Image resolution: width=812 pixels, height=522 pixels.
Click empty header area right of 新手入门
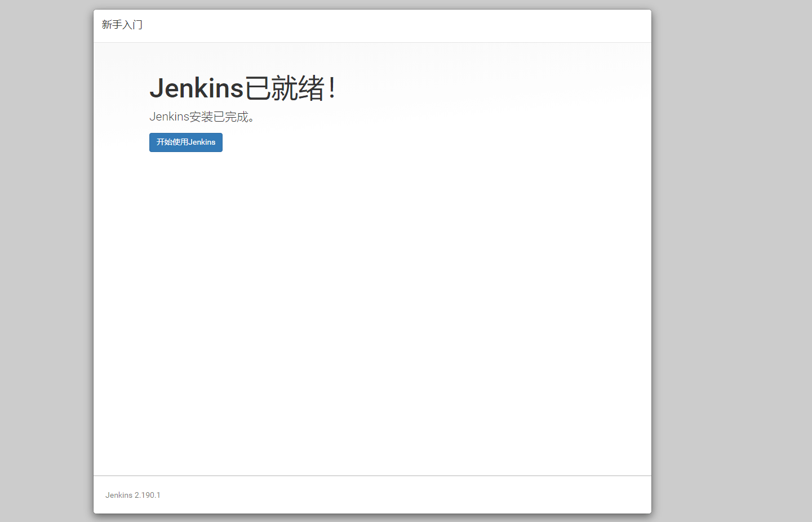pyautogui.click(x=394, y=25)
